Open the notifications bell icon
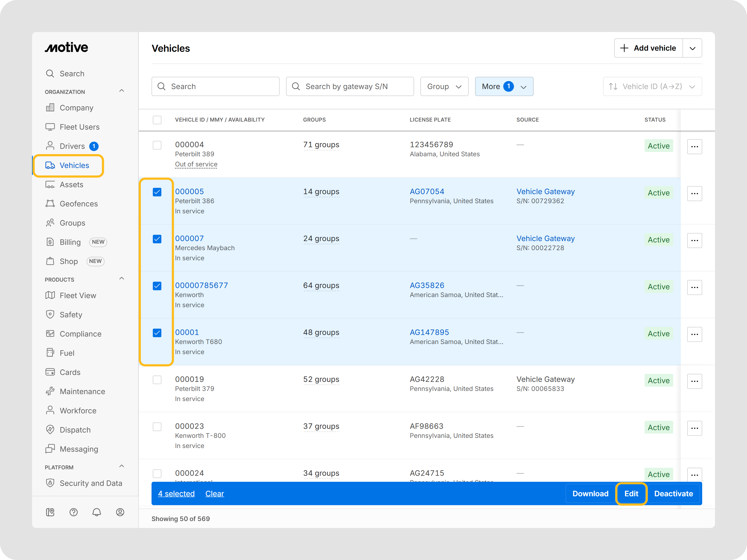The width and height of the screenshot is (747, 560). point(97,512)
